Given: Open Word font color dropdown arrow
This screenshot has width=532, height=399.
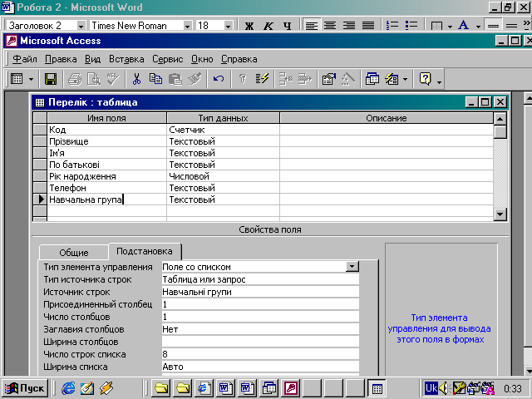Looking at the screenshot, I should click(x=478, y=26).
